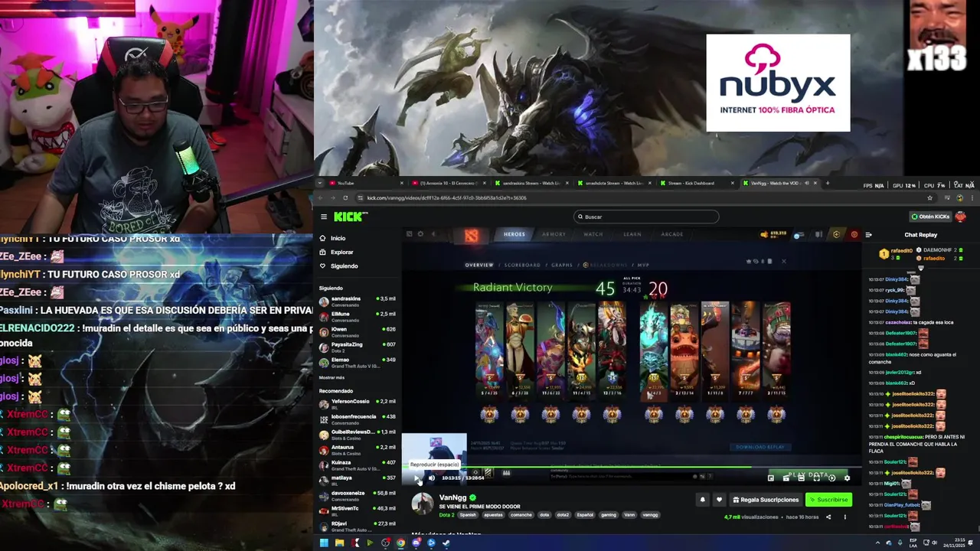The height and width of the screenshot is (551, 980).
Task: Open PayasitaZing channel in following list
Action: click(x=357, y=347)
